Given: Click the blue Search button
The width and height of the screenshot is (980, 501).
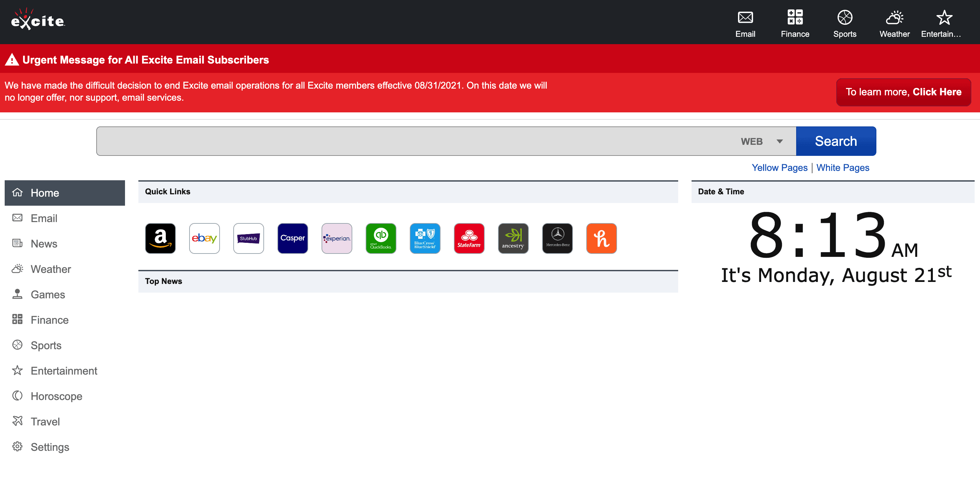Looking at the screenshot, I should coord(836,141).
